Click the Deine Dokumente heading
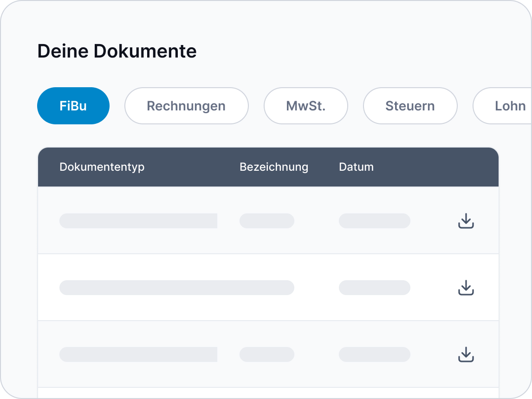The height and width of the screenshot is (399, 532). pos(117,51)
